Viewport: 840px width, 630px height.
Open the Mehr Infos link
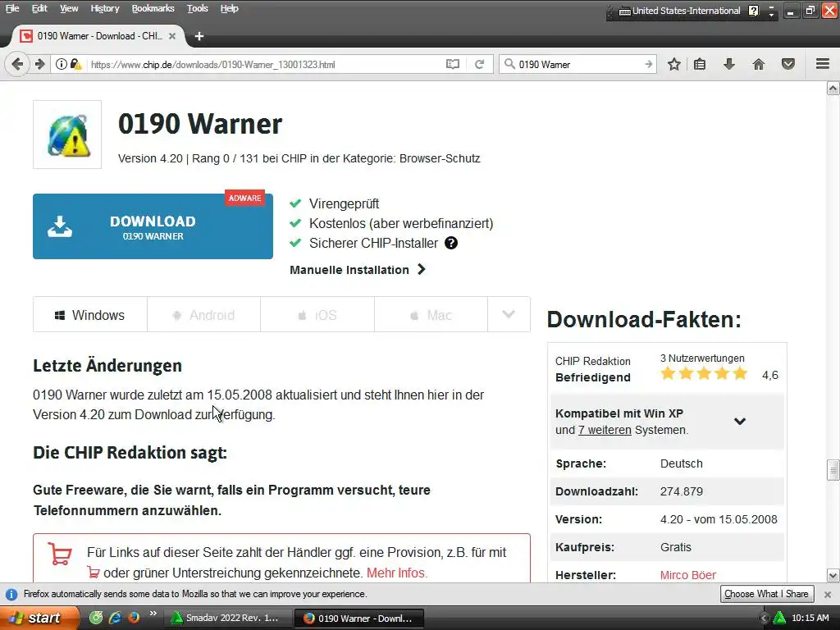click(397, 573)
